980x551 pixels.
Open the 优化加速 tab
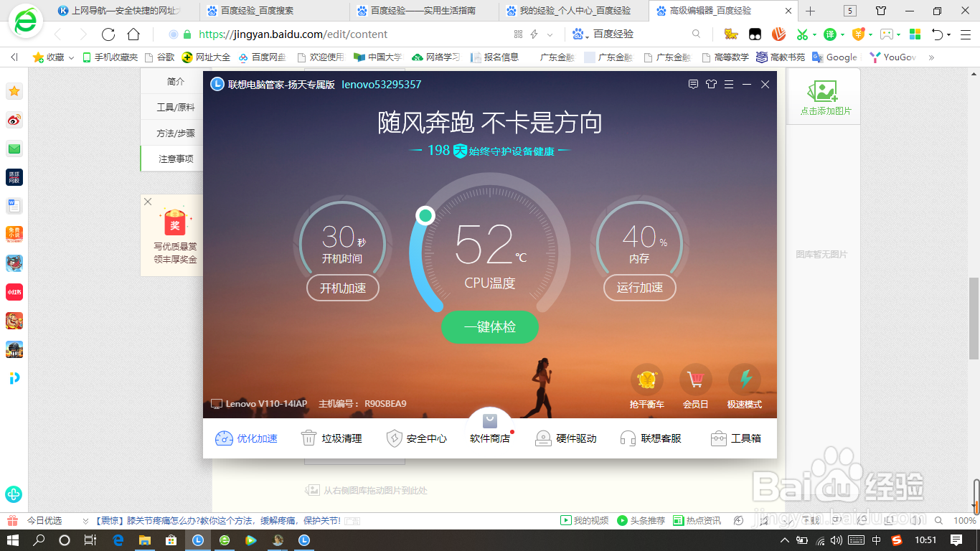pyautogui.click(x=246, y=438)
